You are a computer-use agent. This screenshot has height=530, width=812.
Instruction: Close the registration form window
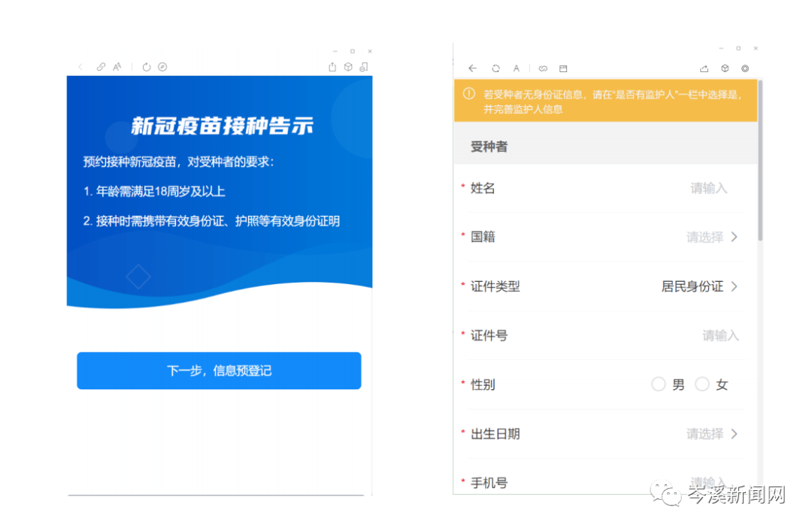pos(756,48)
